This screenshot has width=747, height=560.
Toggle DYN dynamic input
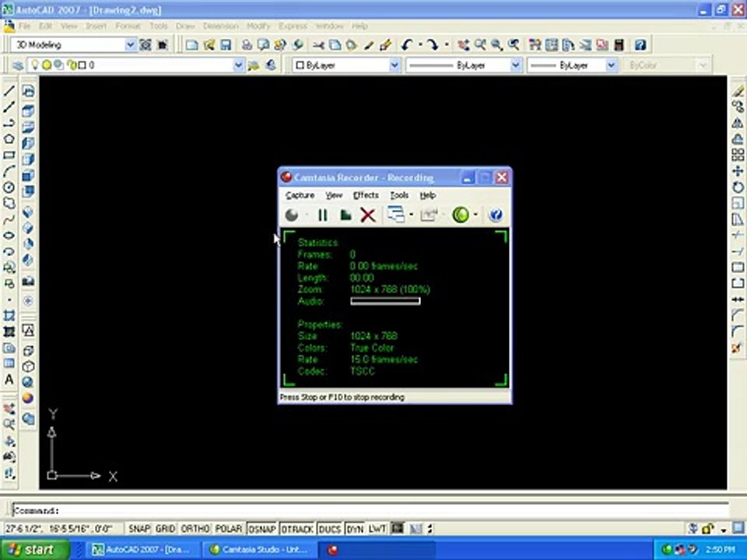(355, 529)
